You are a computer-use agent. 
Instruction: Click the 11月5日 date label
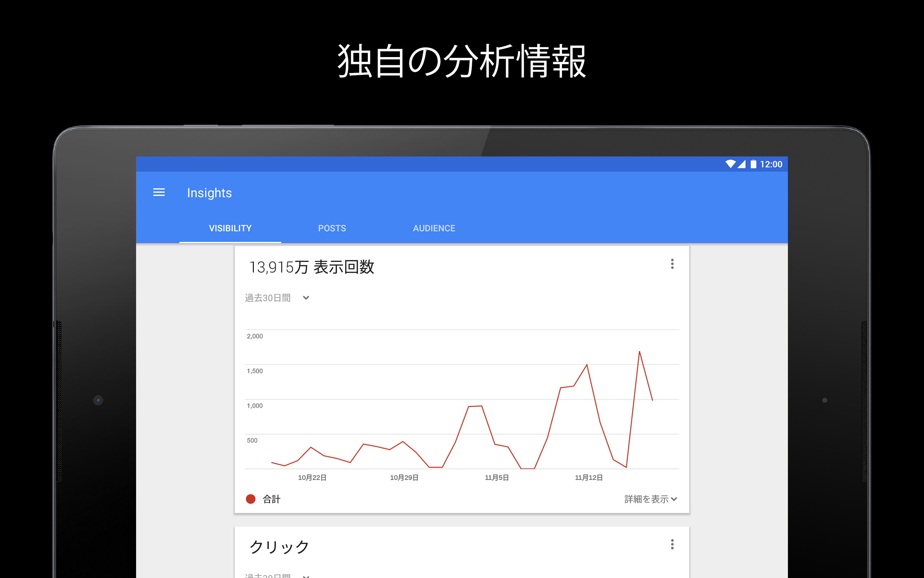pos(496,478)
